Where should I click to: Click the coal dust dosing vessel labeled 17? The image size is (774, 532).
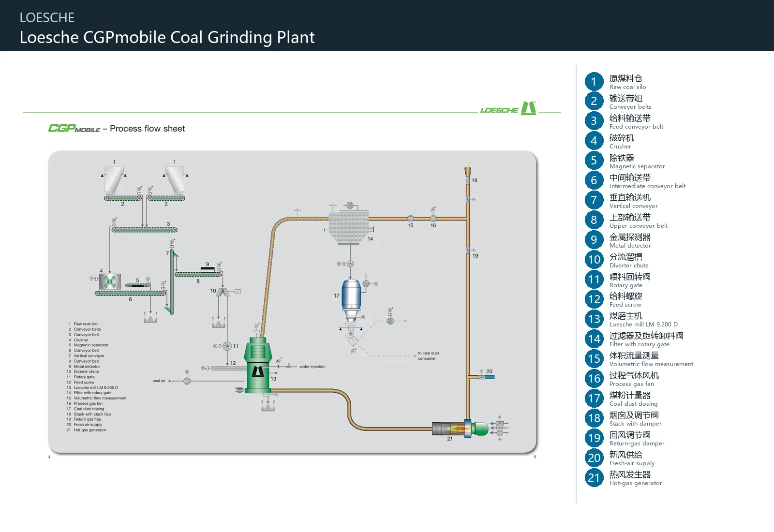(352, 300)
